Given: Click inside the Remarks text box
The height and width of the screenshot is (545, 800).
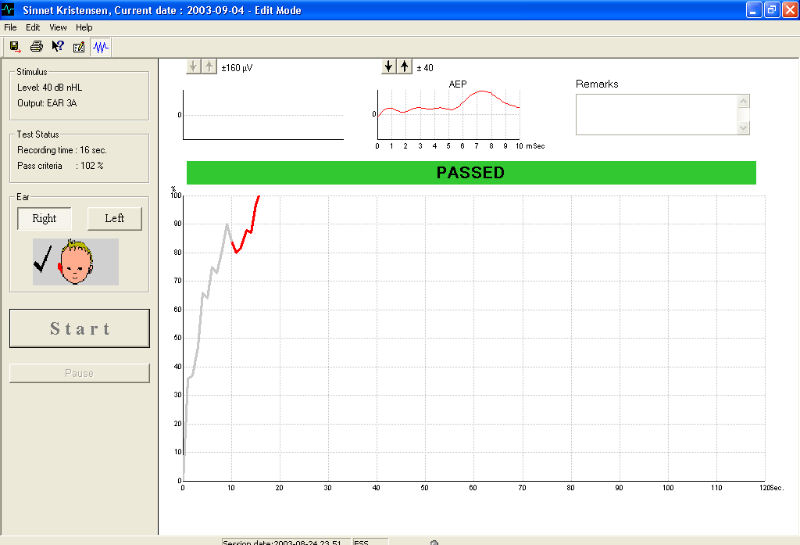Looking at the screenshot, I should (x=655, y=114).
